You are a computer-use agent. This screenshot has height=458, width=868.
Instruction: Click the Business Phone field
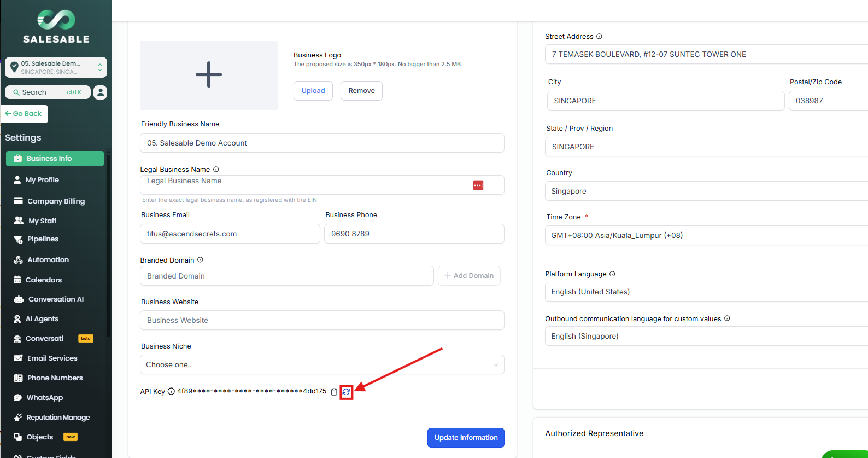(x=414, y=234)
